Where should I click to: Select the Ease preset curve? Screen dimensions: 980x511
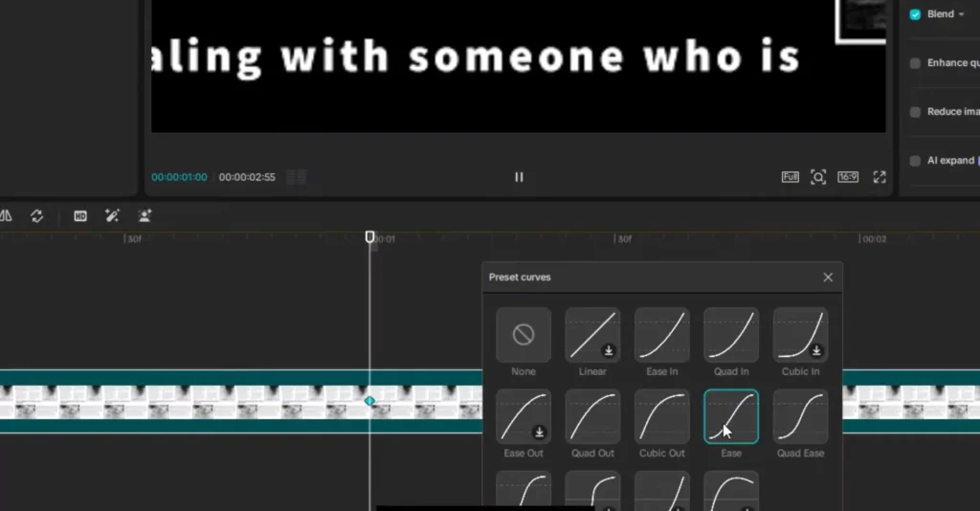pos(731,416)
